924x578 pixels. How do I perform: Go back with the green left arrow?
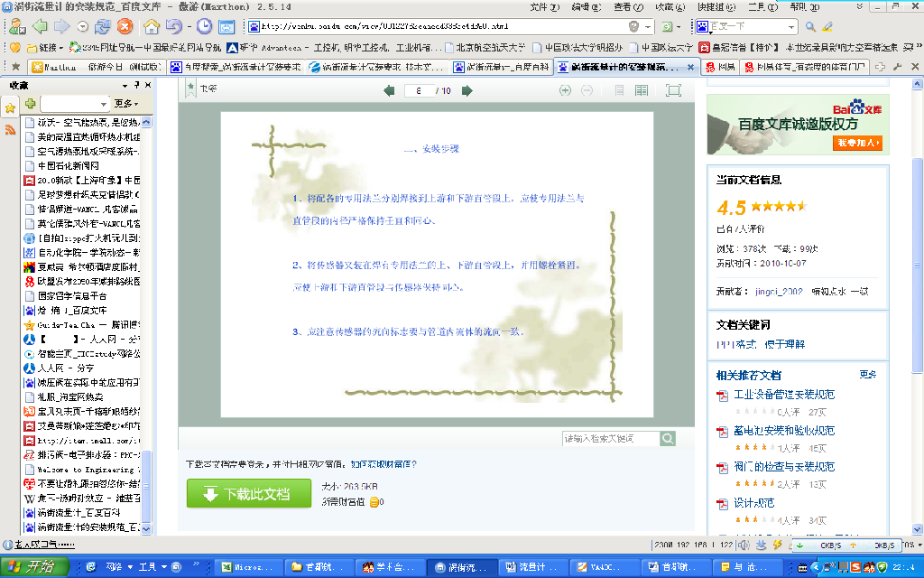(40, 26)
